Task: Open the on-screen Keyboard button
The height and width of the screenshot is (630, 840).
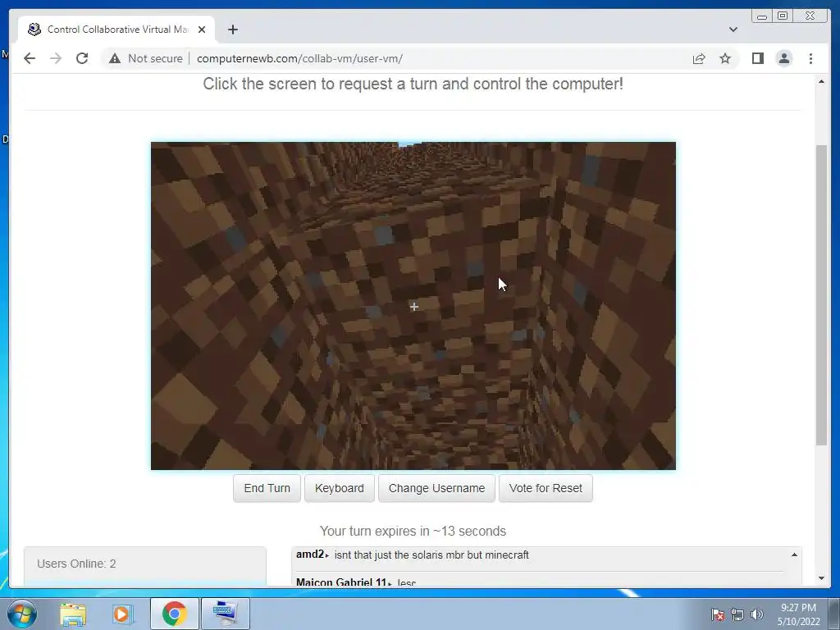Action: [x=339, y=488]
